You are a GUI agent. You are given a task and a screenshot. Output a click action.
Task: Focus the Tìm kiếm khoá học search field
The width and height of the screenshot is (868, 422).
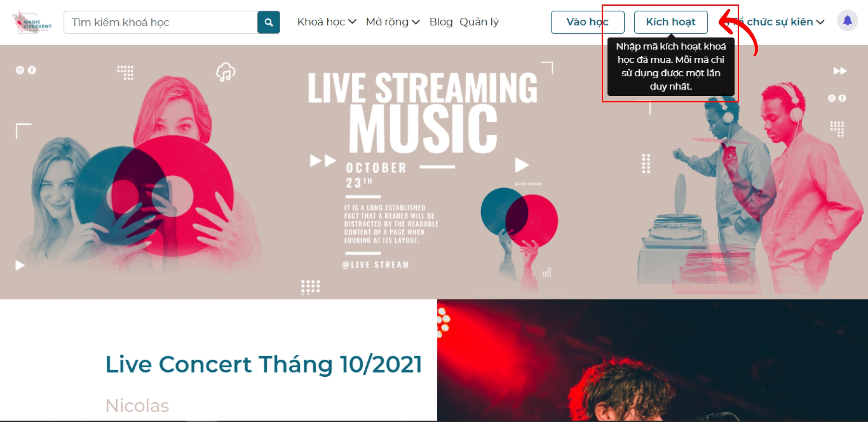(x=161, y=22)
